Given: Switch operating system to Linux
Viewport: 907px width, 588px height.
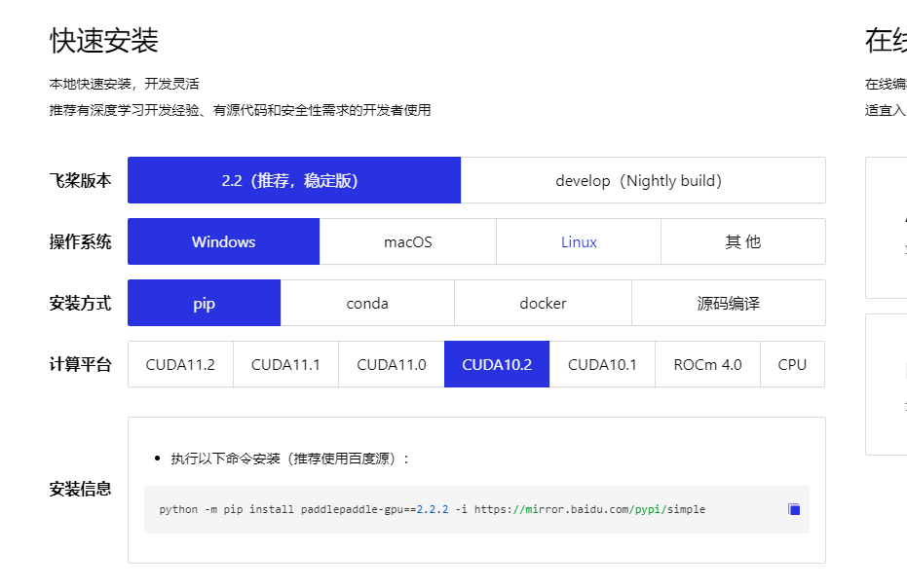Looking at the screenshot, I should tap(578, 241).
